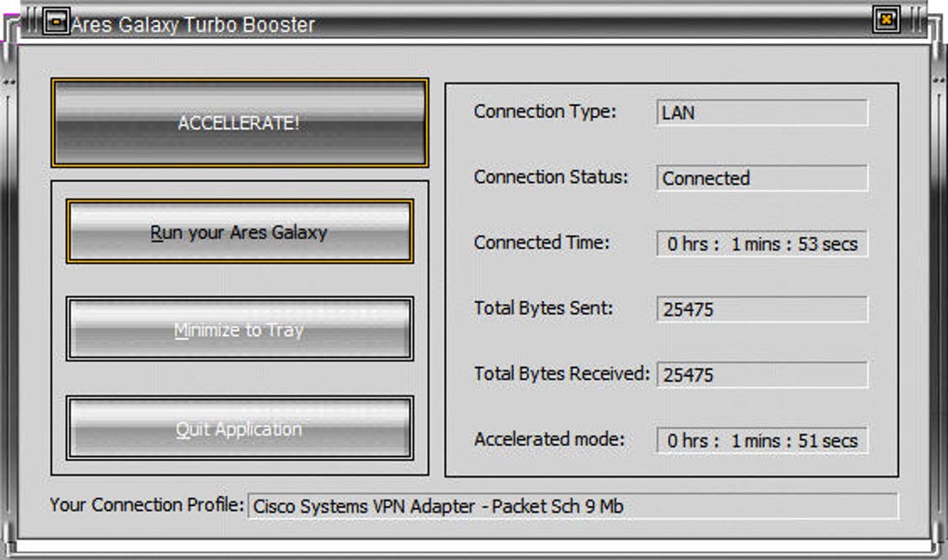Image resolution: width=948 pixels, height=560 pixels.
Task: Click the Your Connection Profile label
Action: pos(147,504)
